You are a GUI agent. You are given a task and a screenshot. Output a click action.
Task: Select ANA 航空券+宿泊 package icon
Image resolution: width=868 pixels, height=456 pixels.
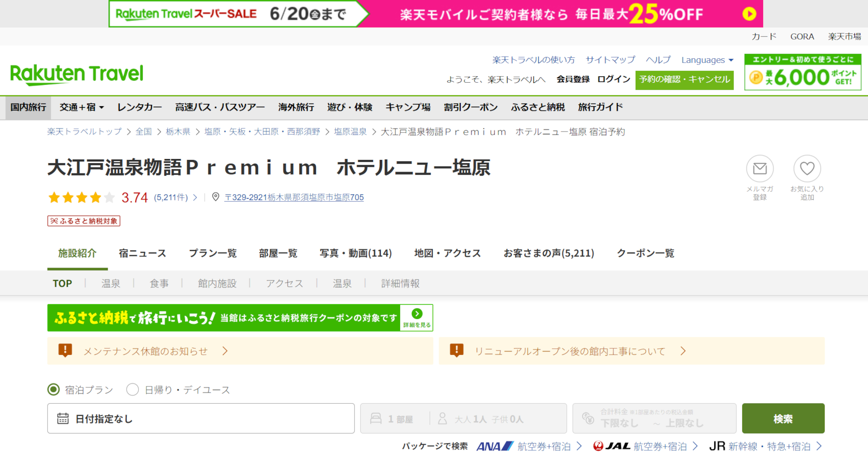(x=495, y=446)
